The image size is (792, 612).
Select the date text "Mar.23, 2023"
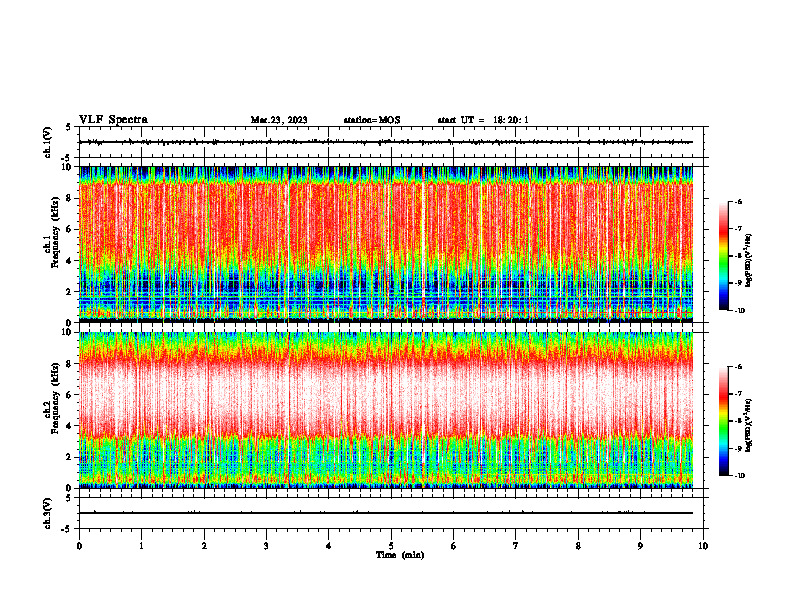tap(279, 120)
